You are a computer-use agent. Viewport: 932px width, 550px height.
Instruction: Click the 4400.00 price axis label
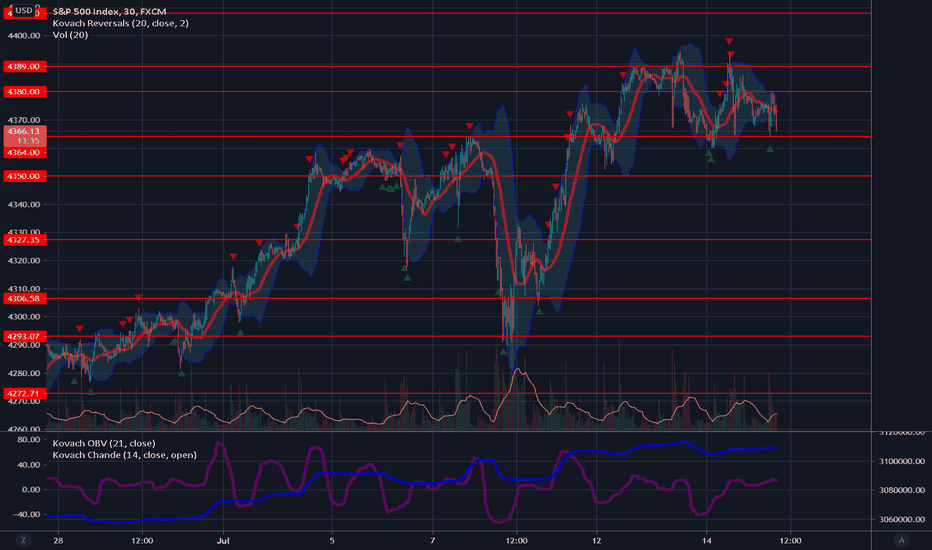click(24, 36)
